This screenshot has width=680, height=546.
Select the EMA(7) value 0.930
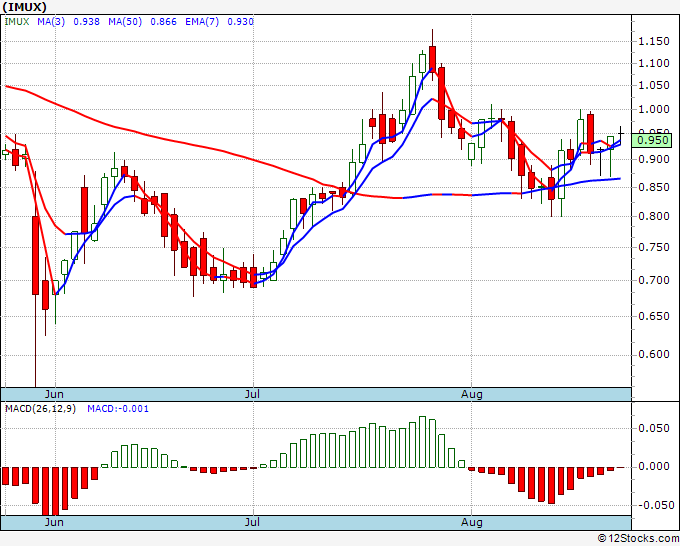coord(240,22)
